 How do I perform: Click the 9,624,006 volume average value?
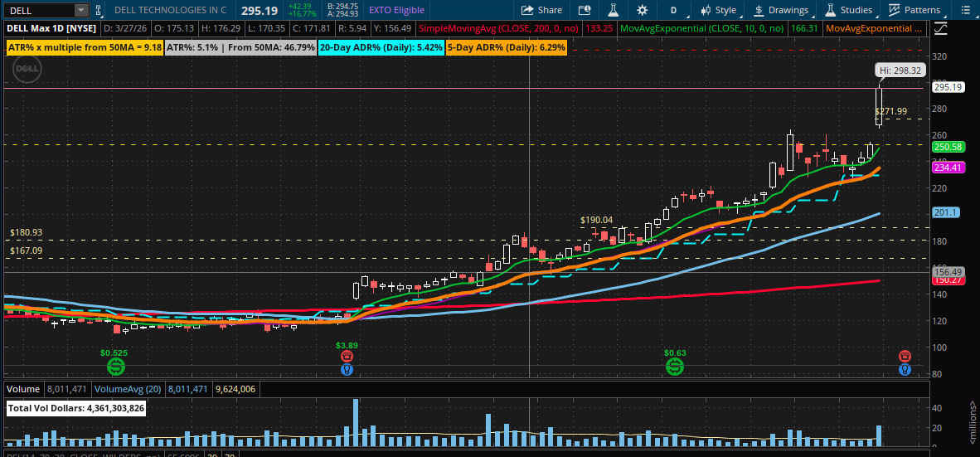[x=236, y=389]
